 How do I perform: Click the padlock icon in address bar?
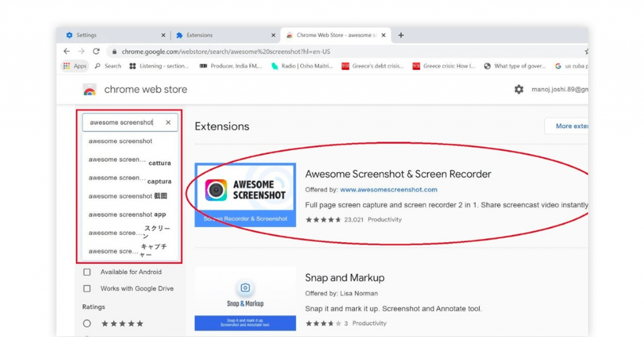point(114,52)
